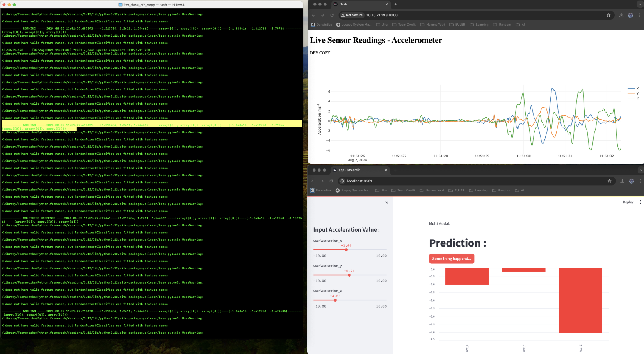Screen dimensions: 644x354
Task: Open the EULER bookmark folder in the Streamlit window
Action: tap(456, 190)
